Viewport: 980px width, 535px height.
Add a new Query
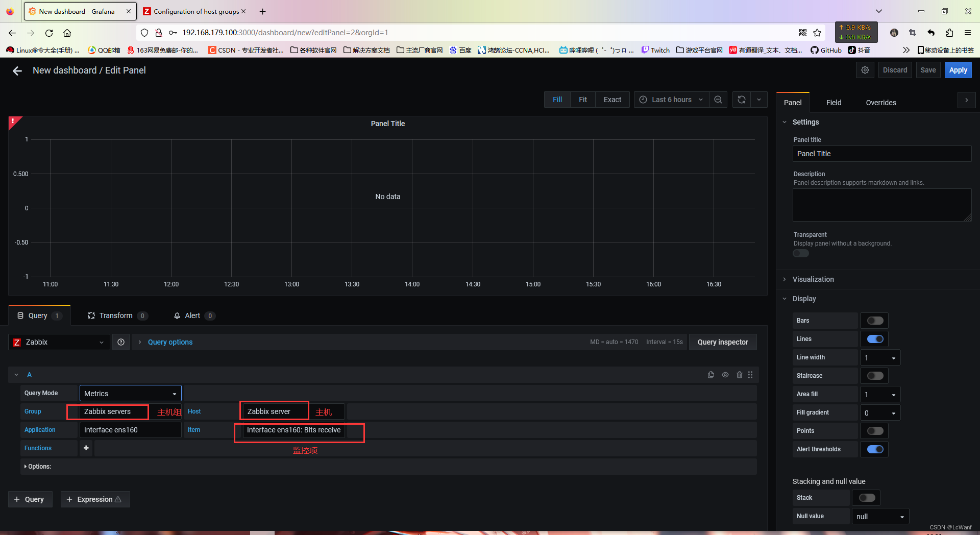pos(30,499)
